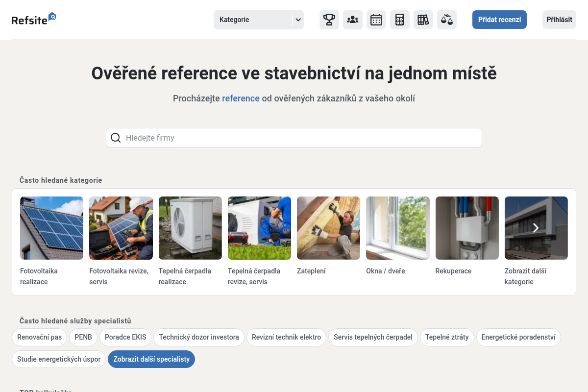Open the balance scales comparison icon
Image resolution: width=588 pixels, height=392 pixels.
coord(447,20)
